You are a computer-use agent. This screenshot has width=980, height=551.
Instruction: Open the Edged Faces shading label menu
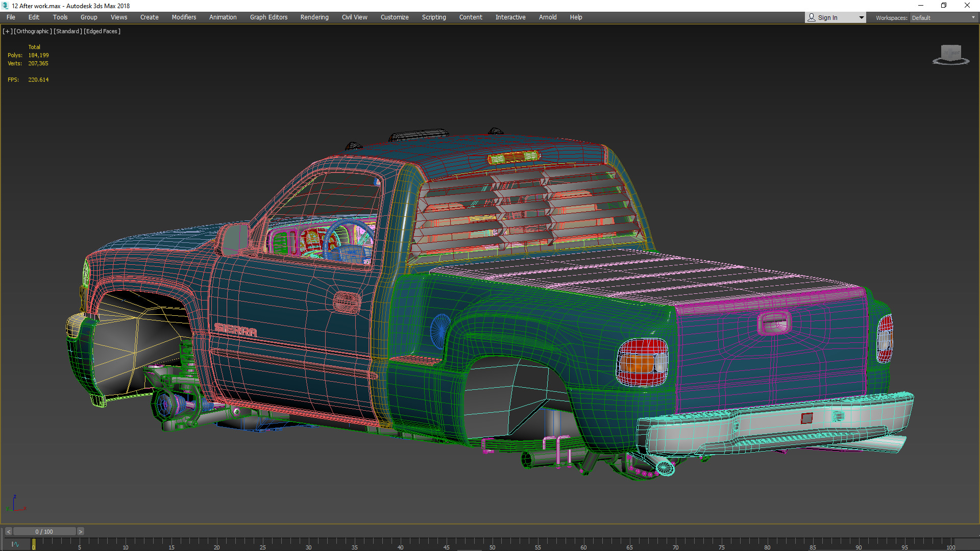point(102,31)
